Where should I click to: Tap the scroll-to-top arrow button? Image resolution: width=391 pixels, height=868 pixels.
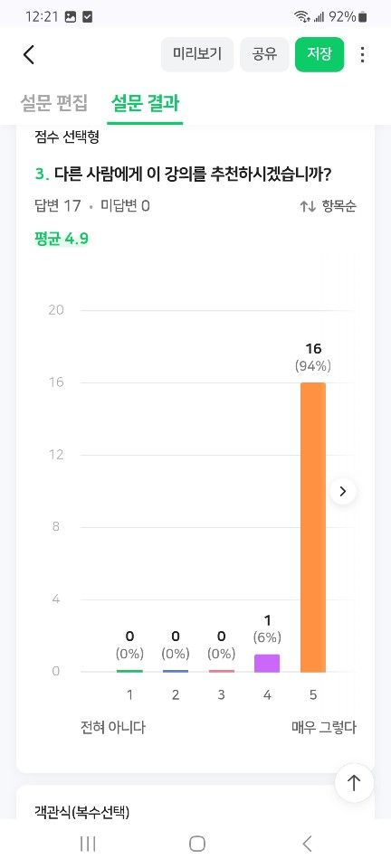354,782
